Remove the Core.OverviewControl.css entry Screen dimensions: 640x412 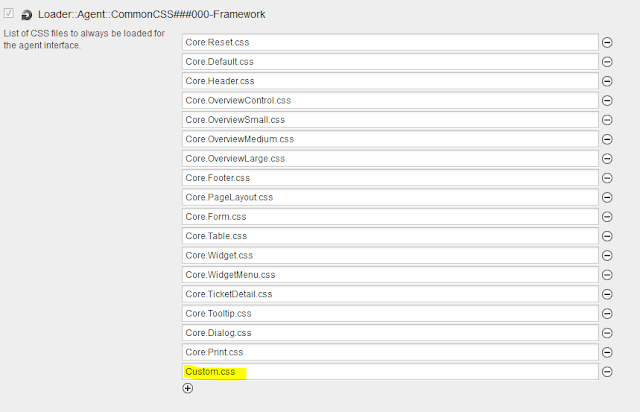pos(607,100)
